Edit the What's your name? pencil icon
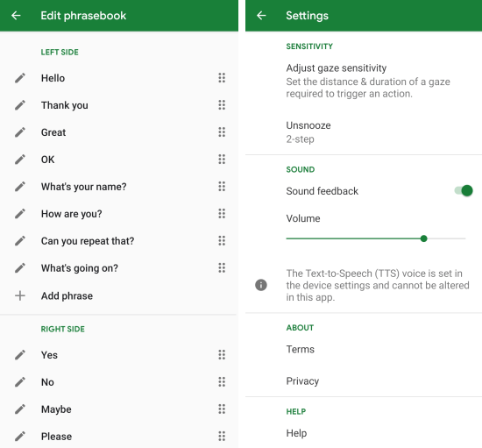This screenshot has width=482, height=448. coord(20,187)
